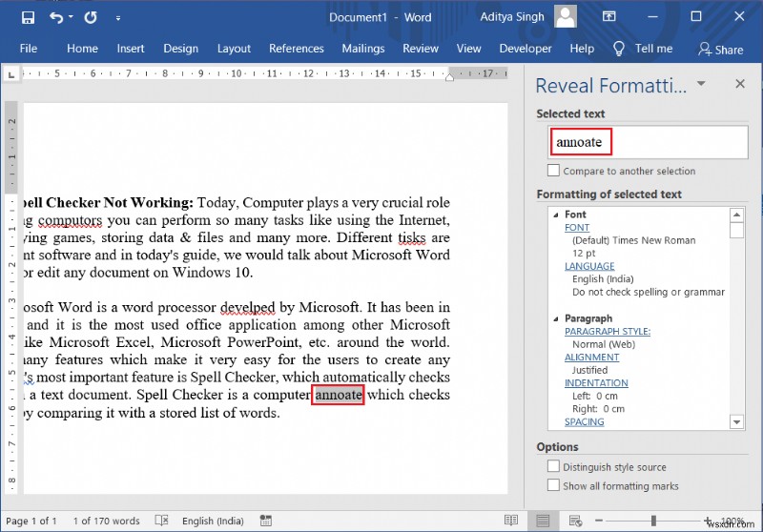Click the Share button

point(720,49)
